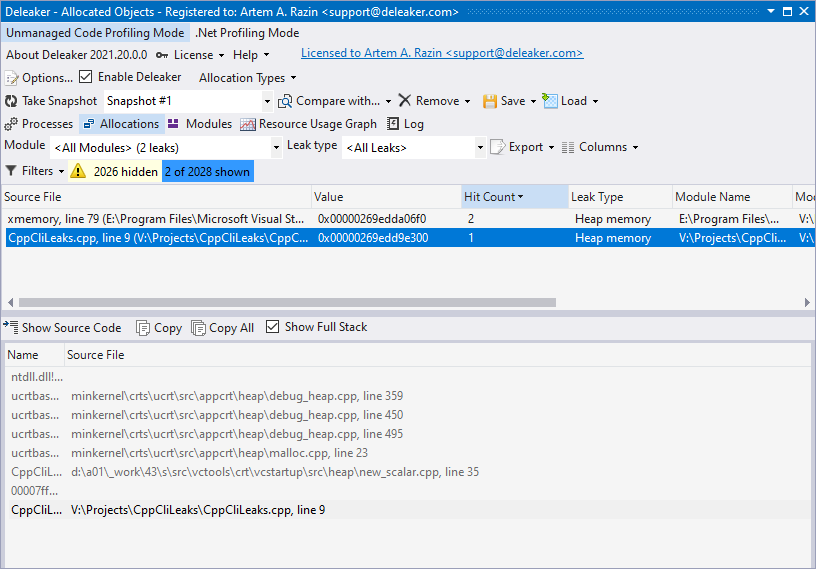Click the scroll left arrow
816x569 pixels.
[x=10, y=302]
